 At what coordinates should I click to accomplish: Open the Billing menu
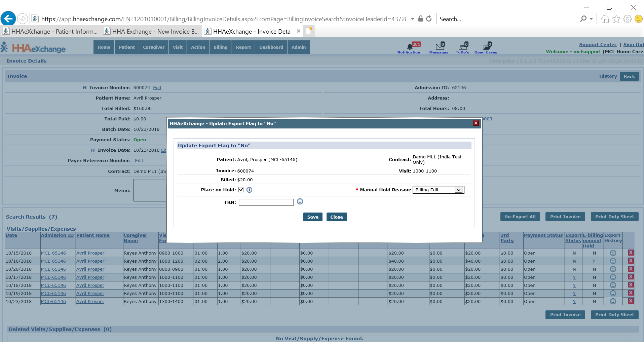coord(220,47)
